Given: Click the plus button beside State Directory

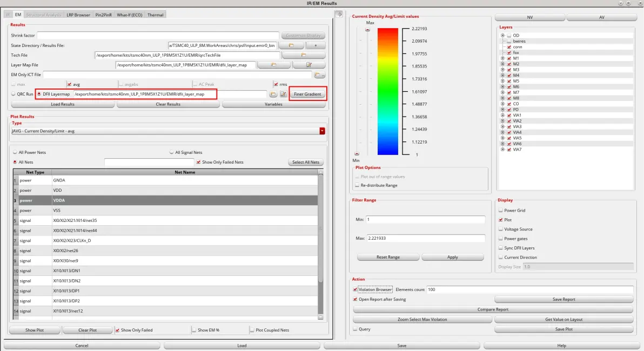Looking at the screenshot, I should point(316,45).
